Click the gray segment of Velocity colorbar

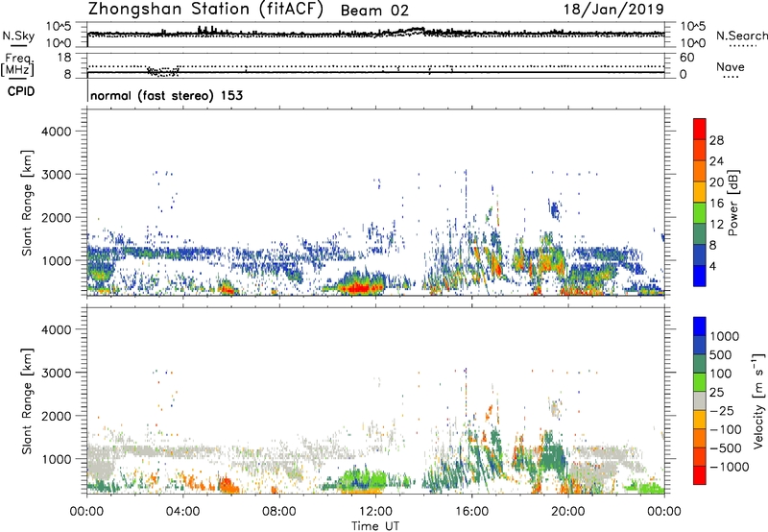(x=700, y=401)
